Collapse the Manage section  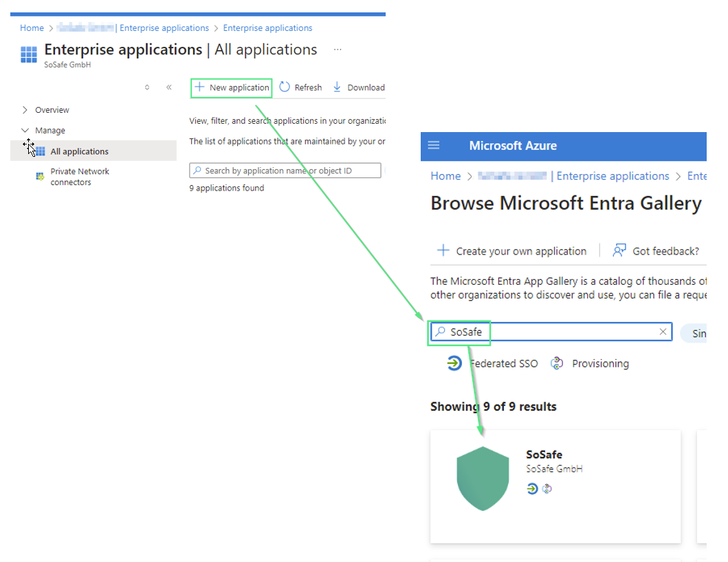25,131
